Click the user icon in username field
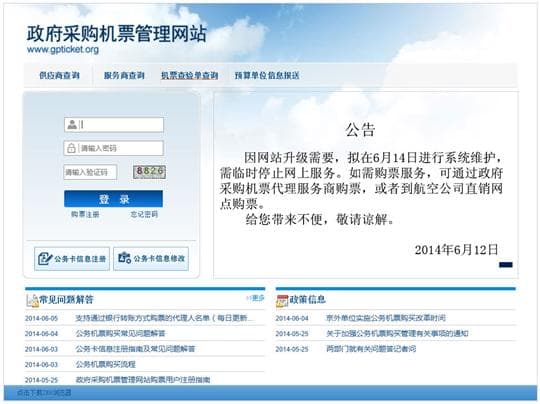 (72, 125)
